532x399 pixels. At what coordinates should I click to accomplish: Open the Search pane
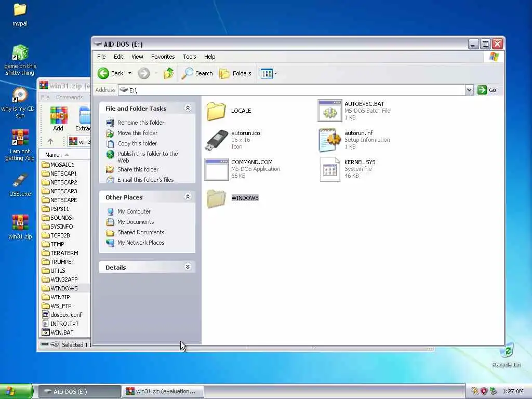point(197,73)
